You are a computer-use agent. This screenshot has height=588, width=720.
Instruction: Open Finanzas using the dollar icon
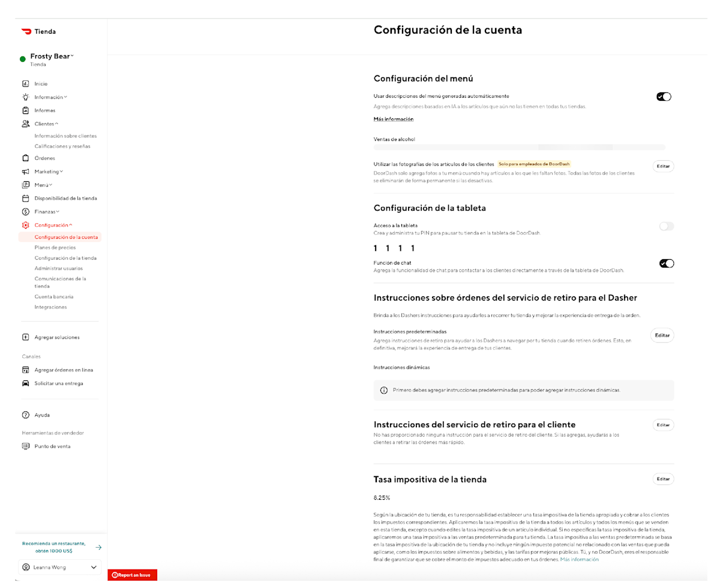pos(25,211)
